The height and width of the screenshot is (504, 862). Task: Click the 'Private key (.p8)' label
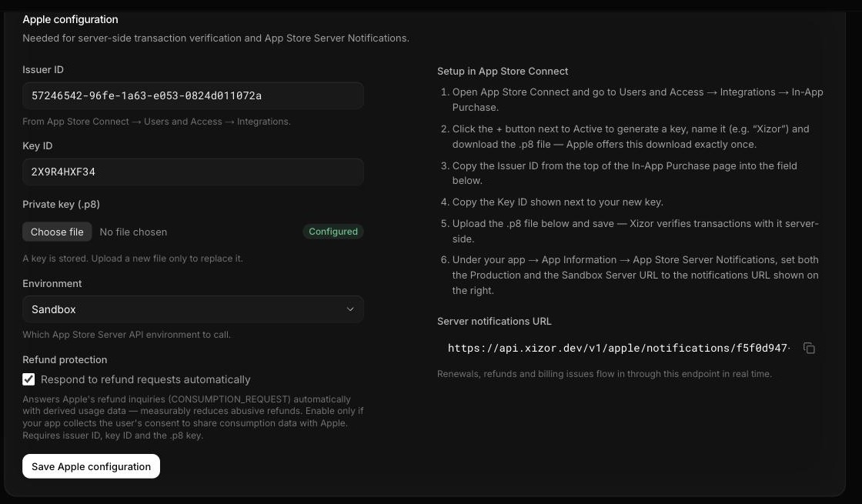pos(61,204)
